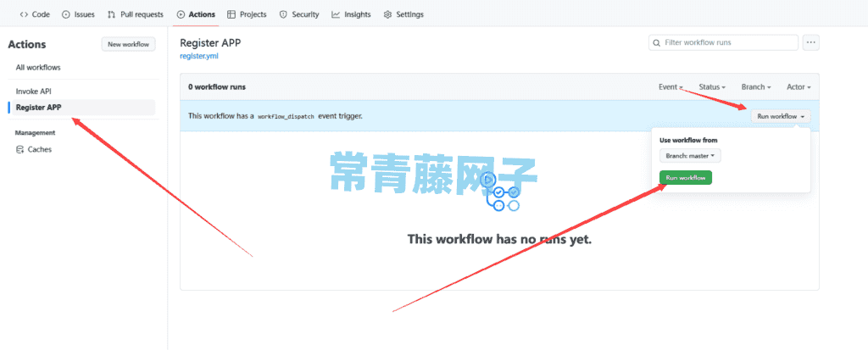Viewport: 868px width, 350px height.
Task: Open the Security tab
Action: pos(299,14)
